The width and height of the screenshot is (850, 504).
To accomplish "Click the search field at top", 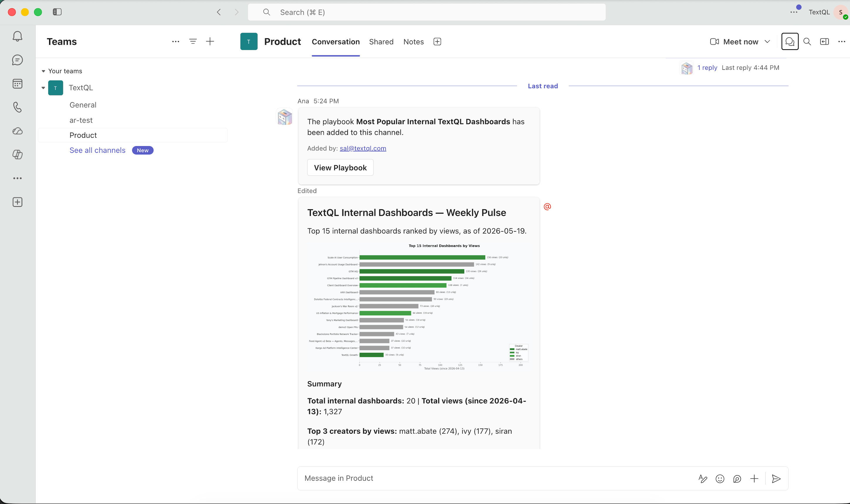I will tap(426, 12).
